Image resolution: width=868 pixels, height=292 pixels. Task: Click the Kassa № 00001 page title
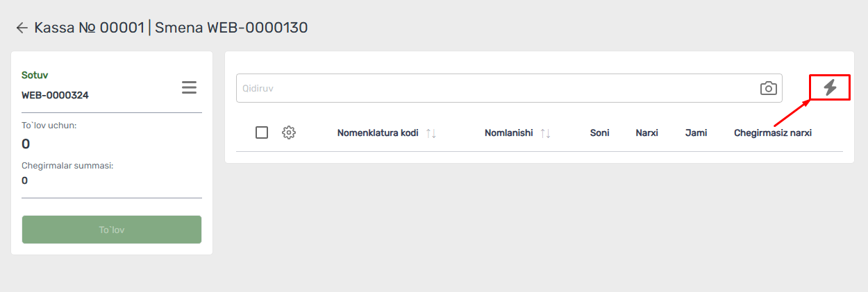coord(89,28)
